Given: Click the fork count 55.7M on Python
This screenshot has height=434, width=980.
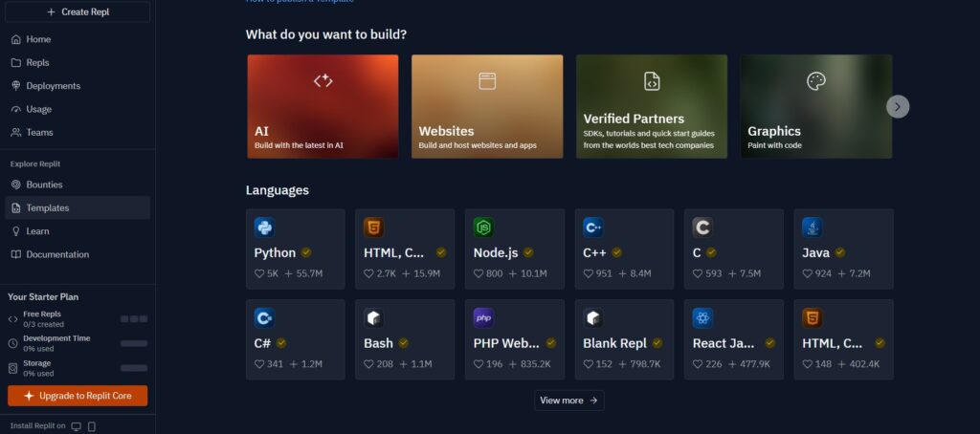Looking at the screenshot, I should [x=303, y=273].
